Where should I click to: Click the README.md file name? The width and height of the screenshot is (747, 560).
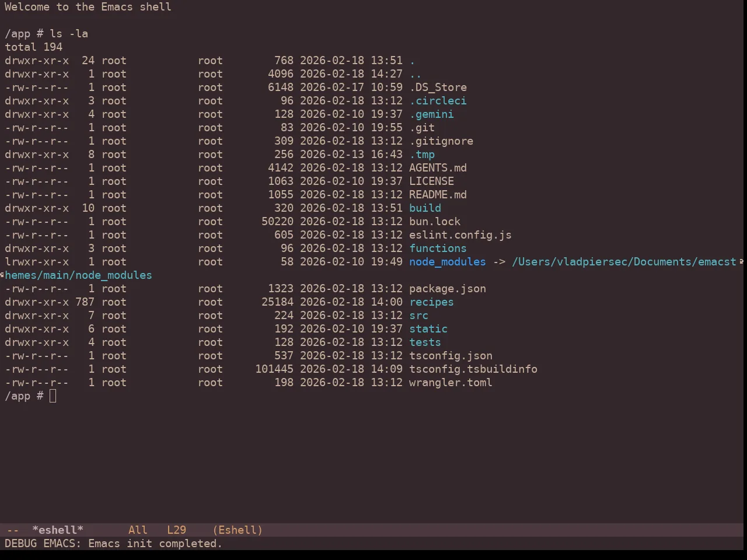438,195
